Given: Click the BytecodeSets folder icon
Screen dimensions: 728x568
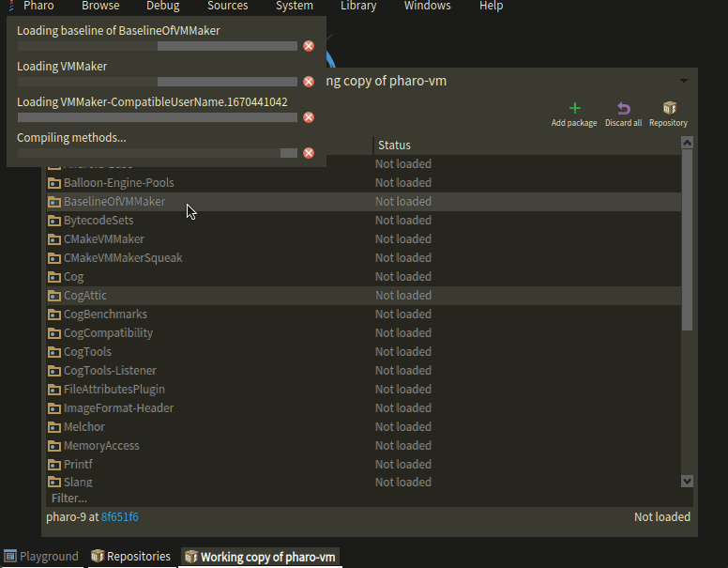Looking at the screenshot, I should pyautogui.click(x=54, y=221).
